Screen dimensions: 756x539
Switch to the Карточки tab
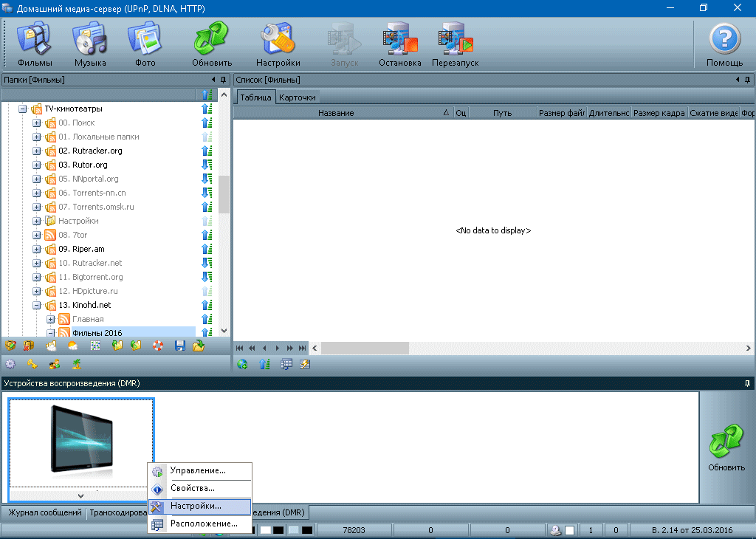point(298,97)
